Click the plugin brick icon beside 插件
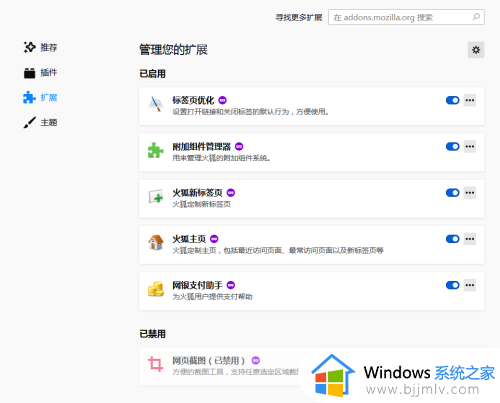Viewport: 500px width, 403px height. tap(29, 73)
